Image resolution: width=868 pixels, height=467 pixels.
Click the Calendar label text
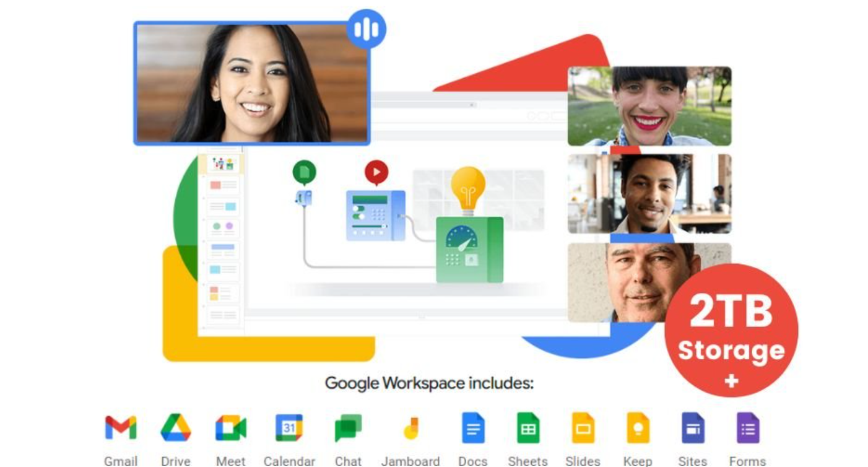[289, 461]
